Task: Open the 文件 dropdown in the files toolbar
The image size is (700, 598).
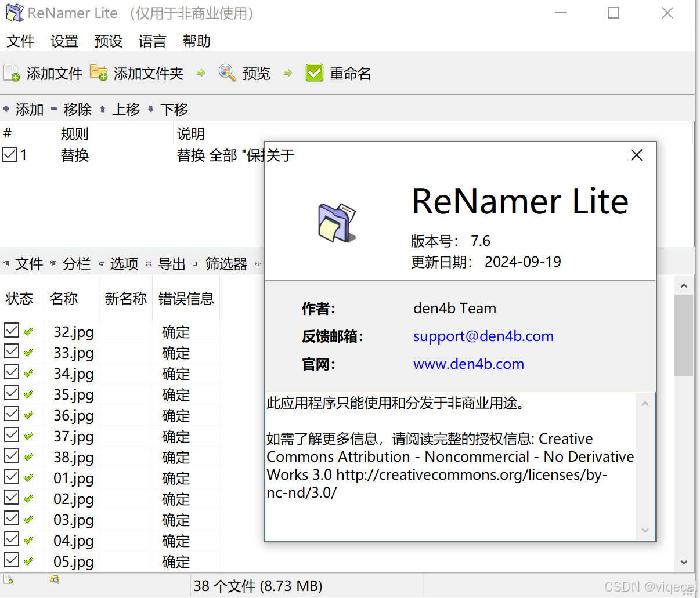Action: coord(23,264)
